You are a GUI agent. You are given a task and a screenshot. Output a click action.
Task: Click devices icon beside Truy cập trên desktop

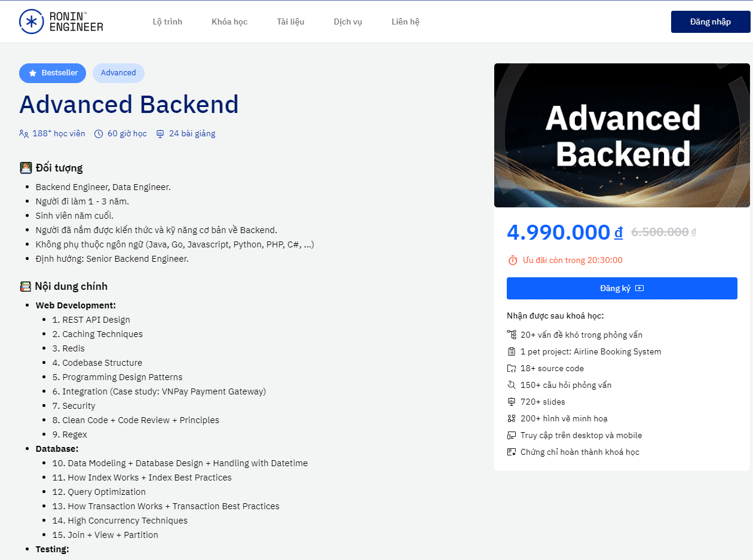point(511,435)
